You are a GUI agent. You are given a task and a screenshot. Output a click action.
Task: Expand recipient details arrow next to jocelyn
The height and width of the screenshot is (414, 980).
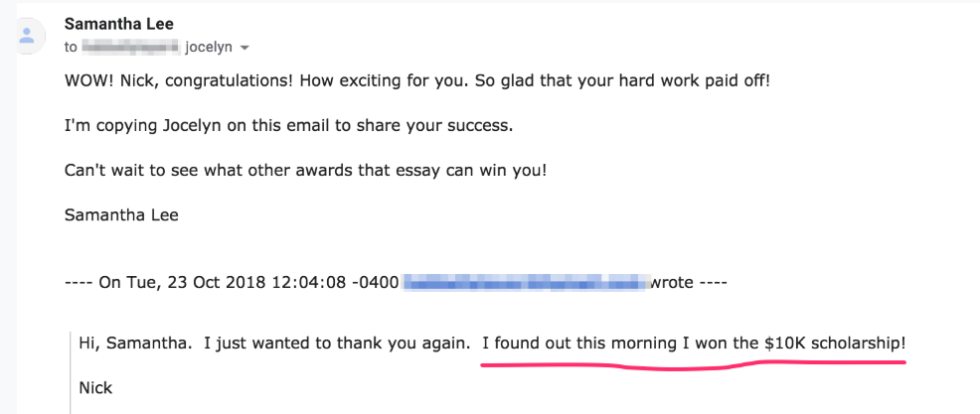tap(245, 48)
